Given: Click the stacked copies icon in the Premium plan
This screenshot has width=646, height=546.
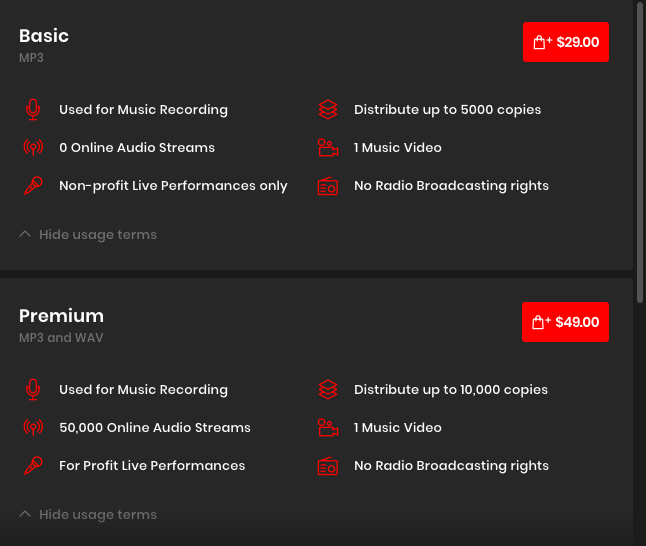Looking at the screenshot, I should [328, 389].
